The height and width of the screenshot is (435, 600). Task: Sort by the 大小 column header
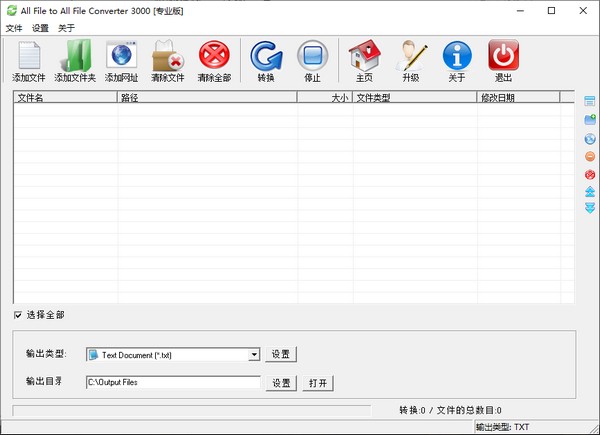tap(324, 98)
